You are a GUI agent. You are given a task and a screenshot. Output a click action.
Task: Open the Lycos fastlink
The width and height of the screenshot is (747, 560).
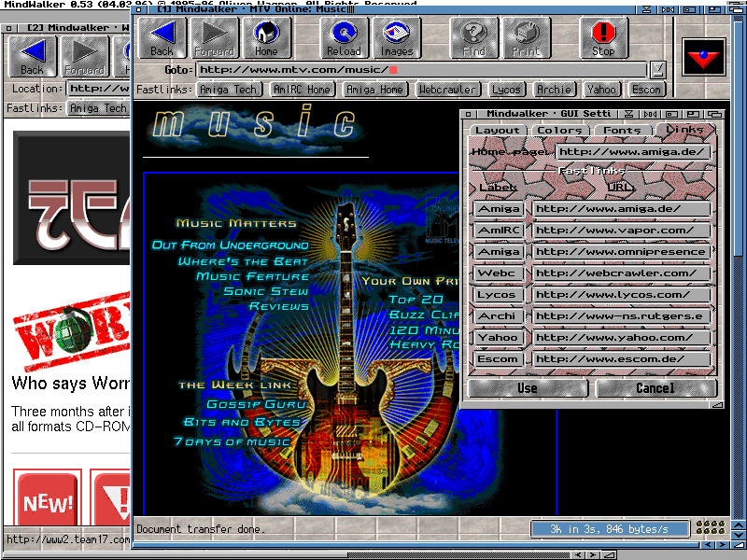pos(507,90)
